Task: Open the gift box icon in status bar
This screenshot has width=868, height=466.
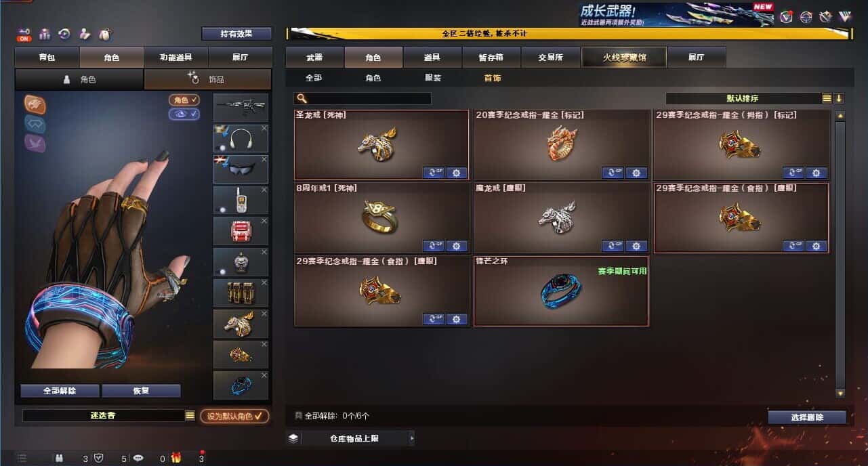Action: (x=176, y=458)
